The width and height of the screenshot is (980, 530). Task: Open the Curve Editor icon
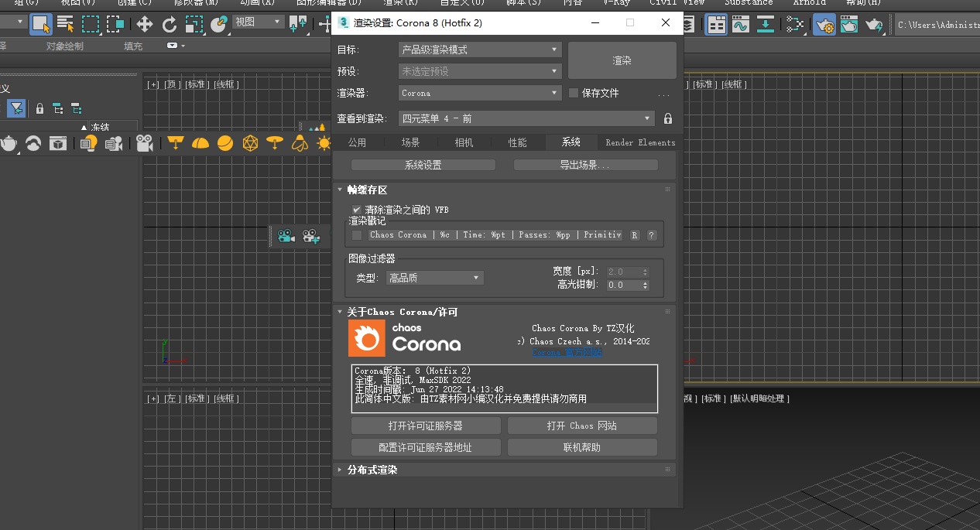pos(741,25)
